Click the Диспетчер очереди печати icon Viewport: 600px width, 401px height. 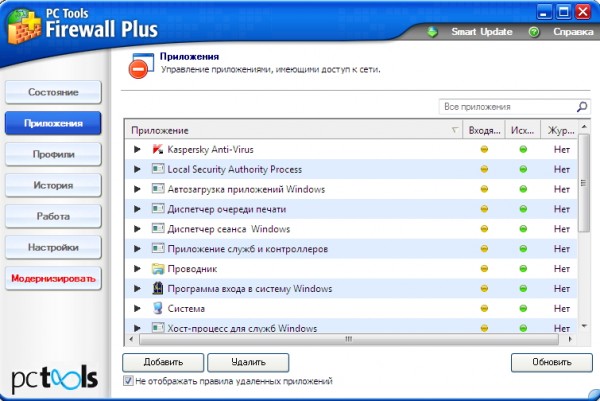pyautogui.click(x=158, y=209)
